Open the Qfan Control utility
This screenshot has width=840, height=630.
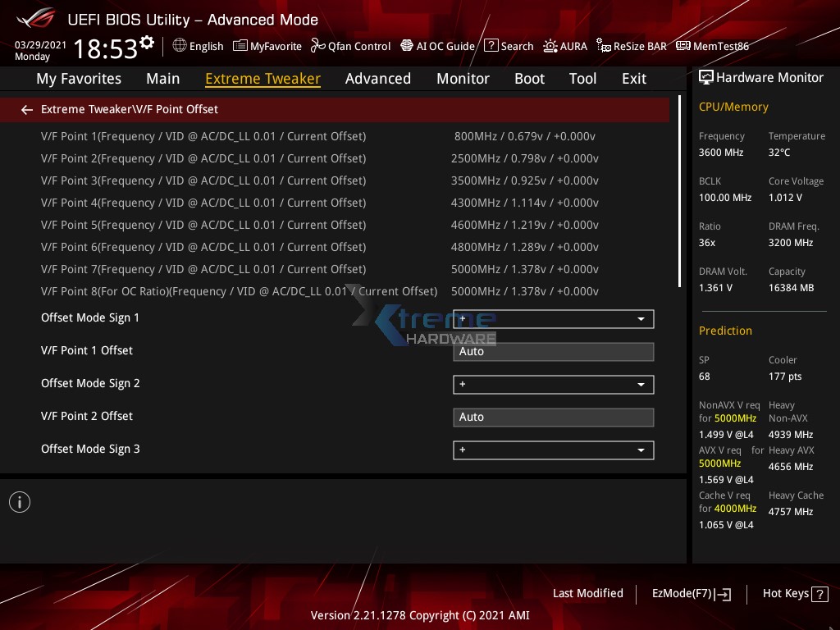tap(350, 46)
